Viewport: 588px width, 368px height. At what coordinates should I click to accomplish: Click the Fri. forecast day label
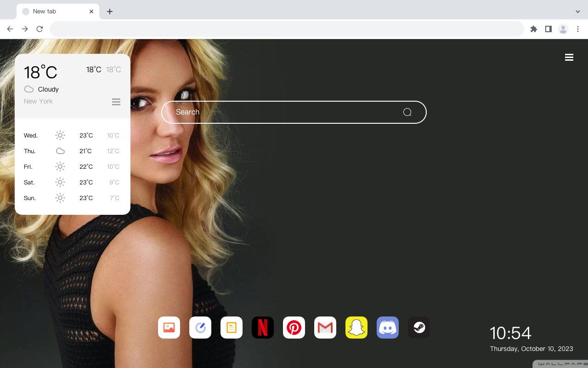28,167
